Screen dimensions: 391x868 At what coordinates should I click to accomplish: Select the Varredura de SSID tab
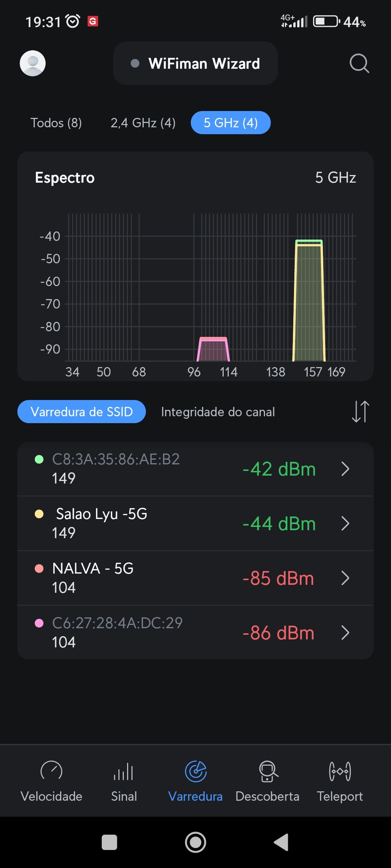[81, 412]
